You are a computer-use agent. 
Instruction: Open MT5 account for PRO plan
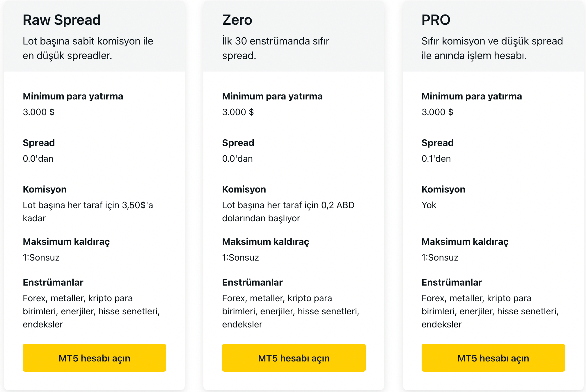[493, 358]
